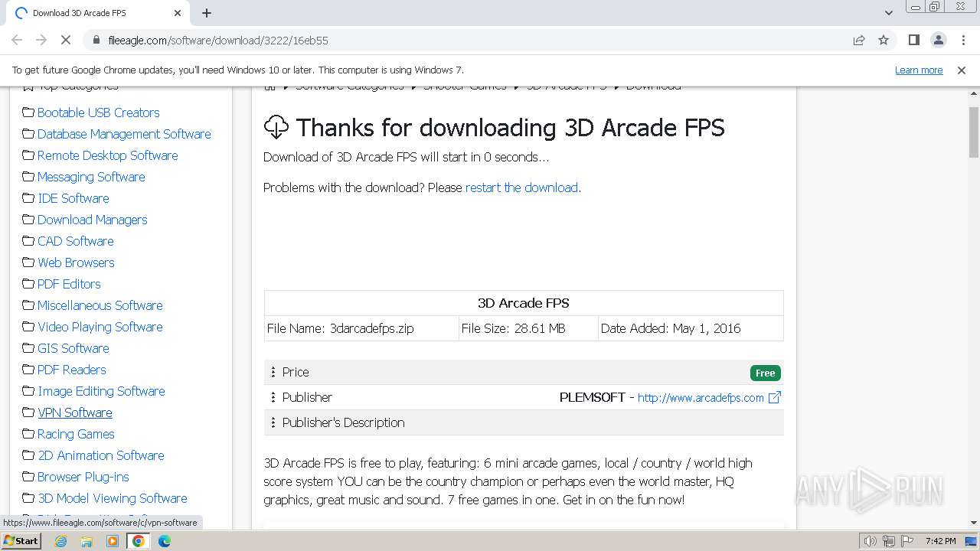Open a new tab with plus button
Screen dimensions: 980x551
(x=207, y=13)
